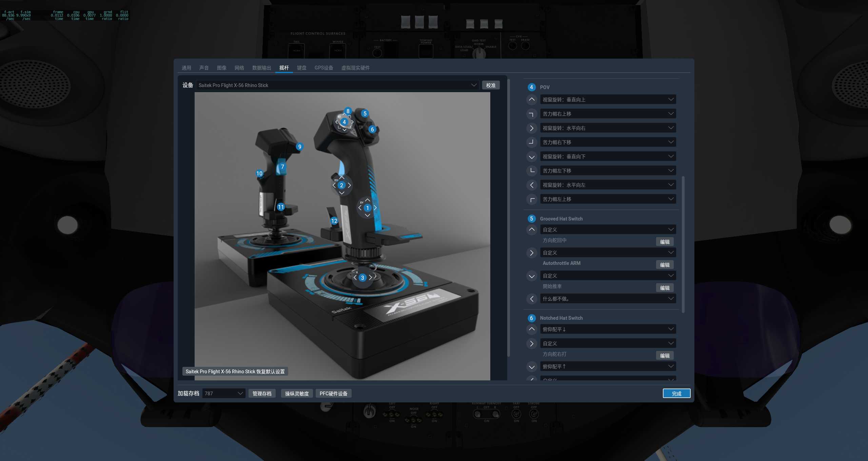The height and width of the screenshot is (461, 868).
Task: Open the 视窗旋转: 垂直向上 dropdown
Action: coord(608,99)
